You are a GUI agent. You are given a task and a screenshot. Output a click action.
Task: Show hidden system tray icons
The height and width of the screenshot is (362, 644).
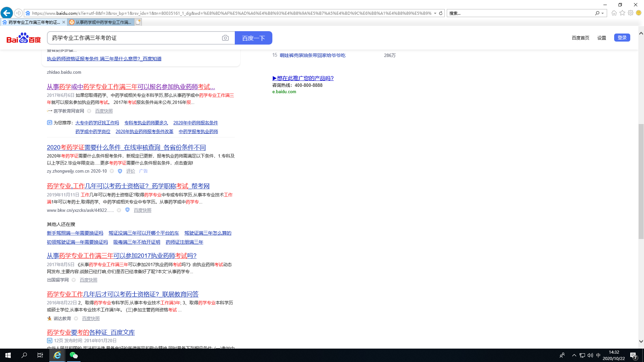point(574,355)
